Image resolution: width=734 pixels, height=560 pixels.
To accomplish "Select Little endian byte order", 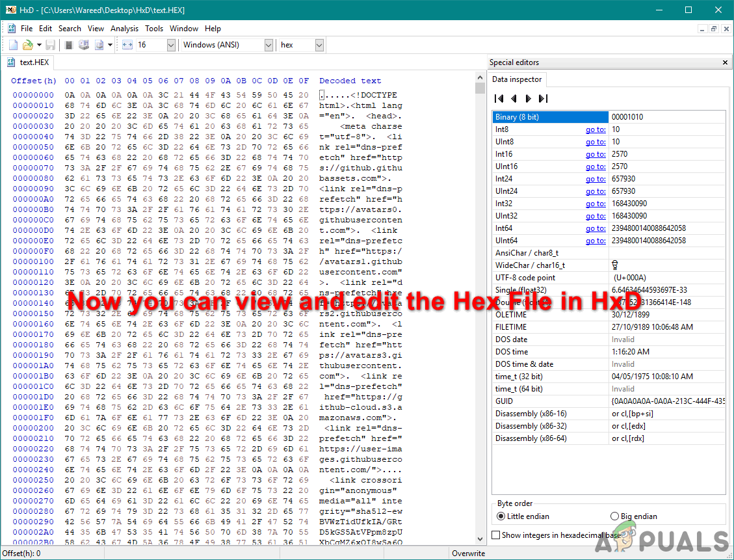I will coord(501,516).
